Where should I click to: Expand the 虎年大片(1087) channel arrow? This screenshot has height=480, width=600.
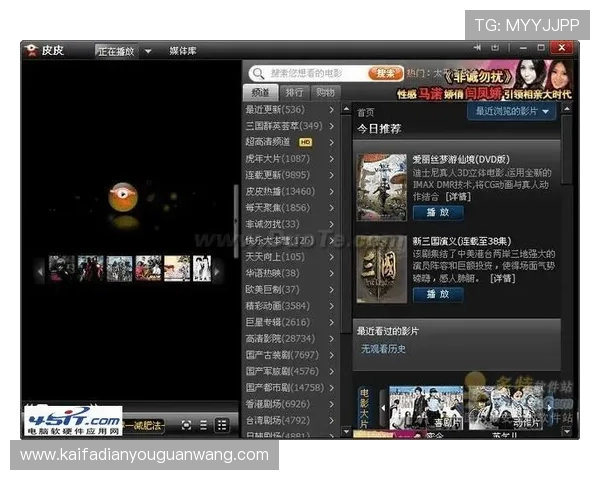pyautogui.click(x=332, y=159)
